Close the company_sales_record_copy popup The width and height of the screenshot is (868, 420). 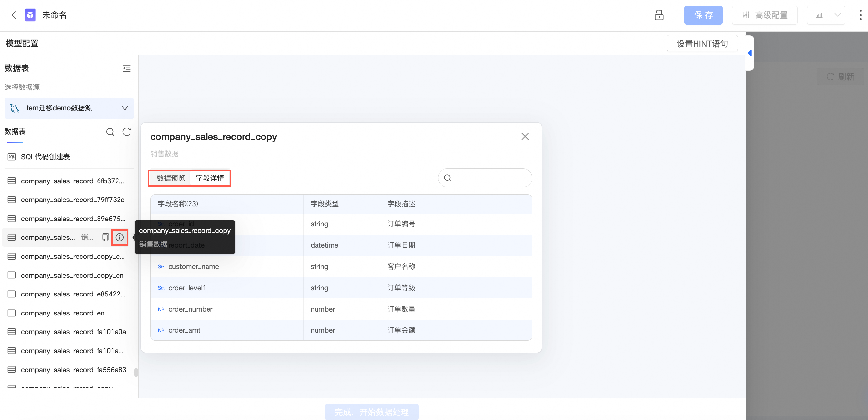[525, 137]
